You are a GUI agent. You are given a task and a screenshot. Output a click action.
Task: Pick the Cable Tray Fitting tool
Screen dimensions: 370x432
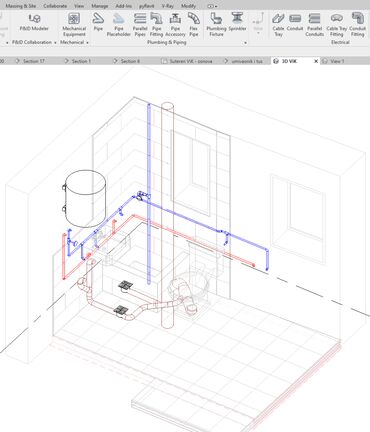(337, 25)
